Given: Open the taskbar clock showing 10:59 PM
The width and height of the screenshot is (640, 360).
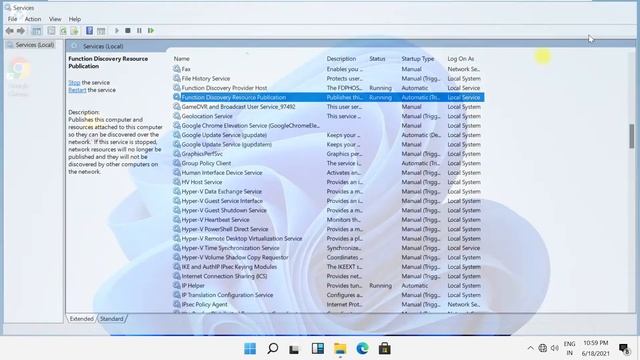Looking at the screenshot, I should (596, 348).
